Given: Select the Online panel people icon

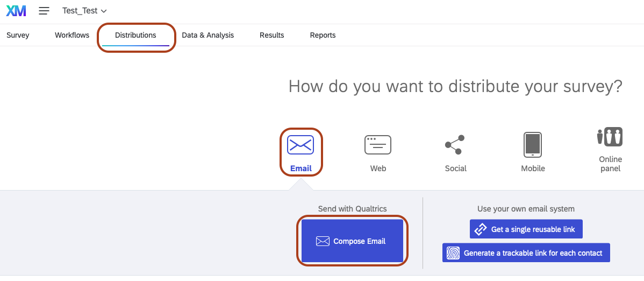Looking at the screenshot, I should 610,137.
